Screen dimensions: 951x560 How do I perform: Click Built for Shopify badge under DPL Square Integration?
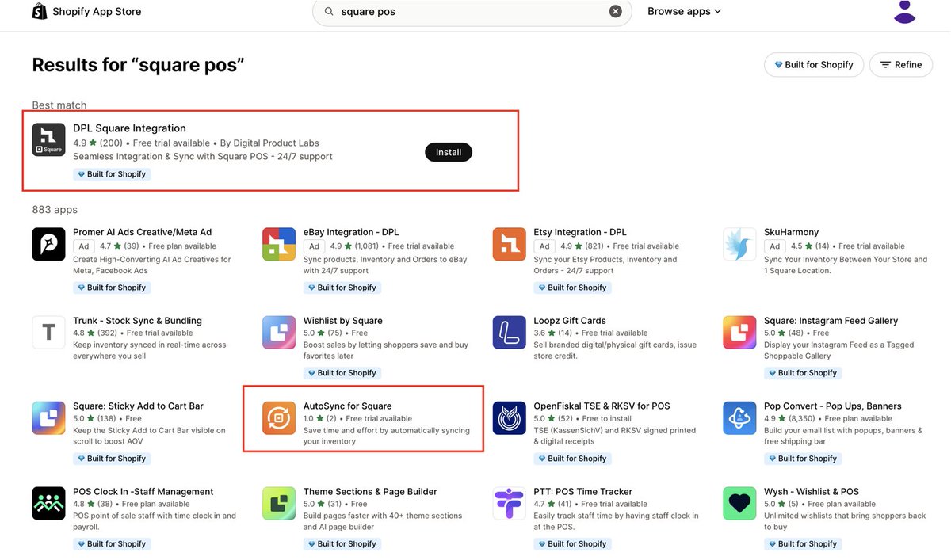(112, 174)
